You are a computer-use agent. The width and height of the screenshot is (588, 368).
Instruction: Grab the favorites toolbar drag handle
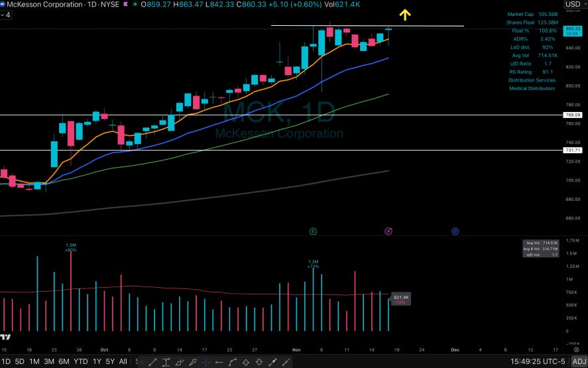[x=143, y=362]
